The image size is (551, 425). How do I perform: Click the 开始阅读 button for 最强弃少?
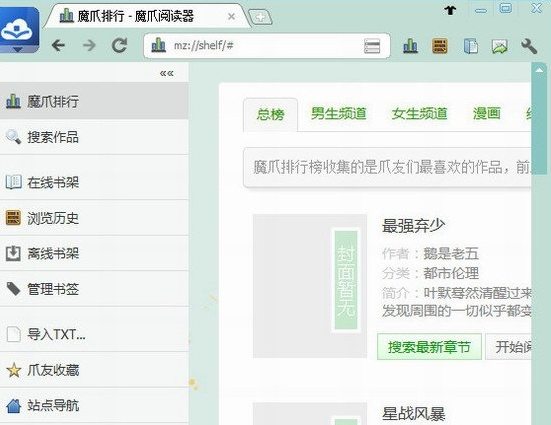tap(508, 347)
